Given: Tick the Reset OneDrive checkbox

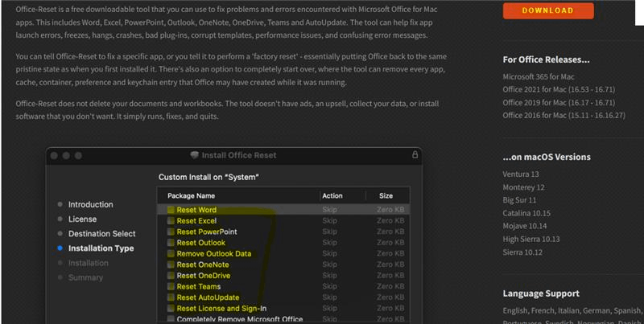Looking at the screenshot, I should [171, 276].
